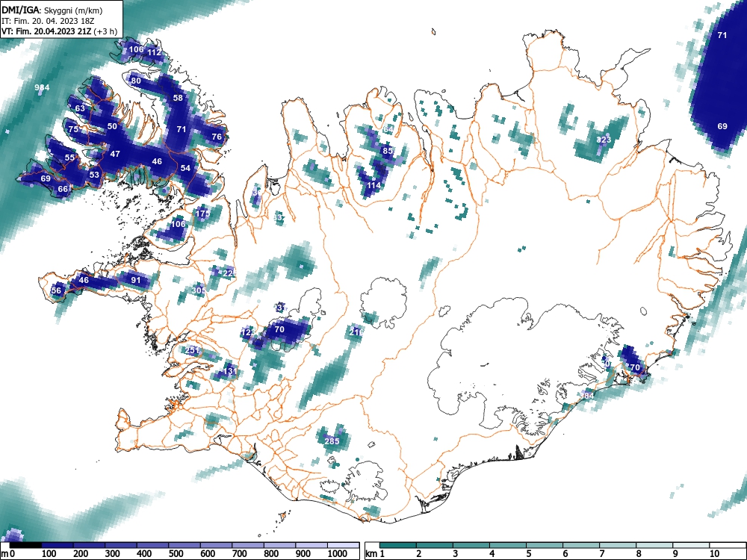Click the visibility label 112 in the Westfjords

coord(155,52)
